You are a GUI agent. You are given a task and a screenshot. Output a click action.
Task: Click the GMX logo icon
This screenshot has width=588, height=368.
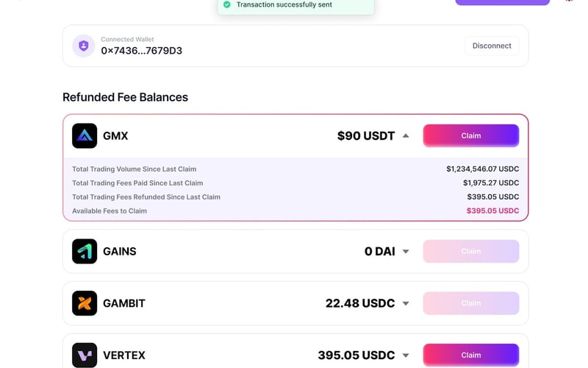tap(85, 135)
